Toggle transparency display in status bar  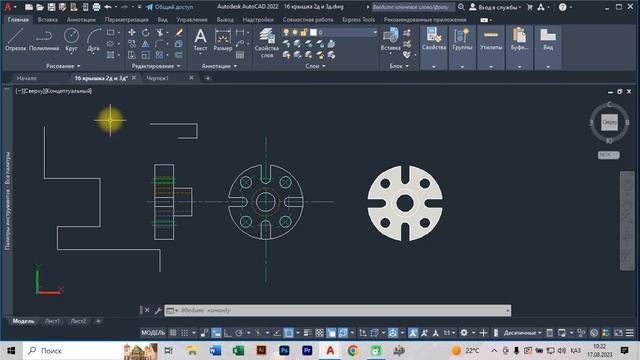coord(320,333)
